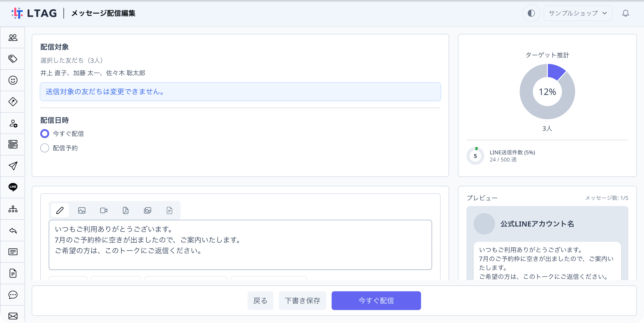Screen dimensions: 644x323
Task: Click the 公式LINEアカウント名 avatar in preview
Action: pyautogui.click(x=484, y=224)
